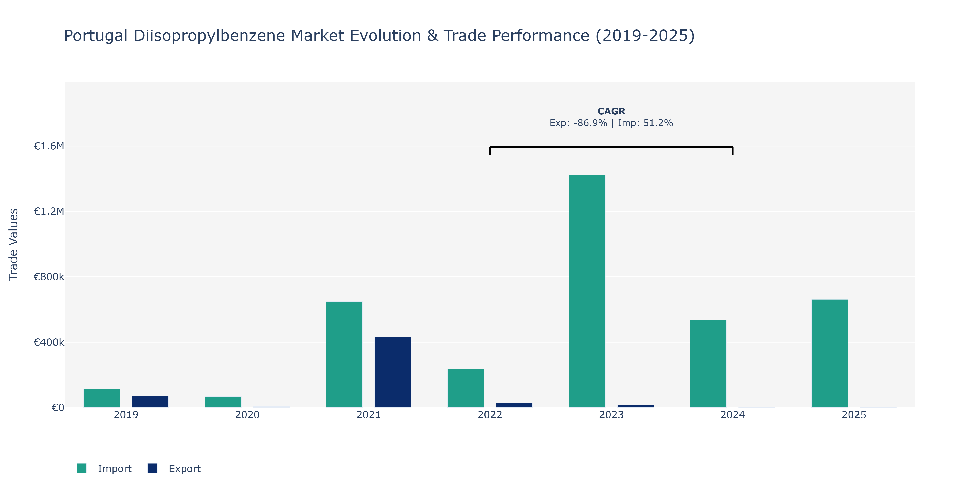Screen dimensions: 980x490
Task: Select the 2019 Import bar
Action: tap(102, 398)
